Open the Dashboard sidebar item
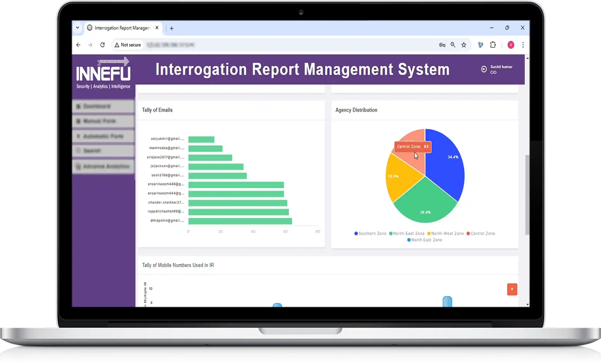The width and height of the screenshot is (601, 364). coord(97,106)
